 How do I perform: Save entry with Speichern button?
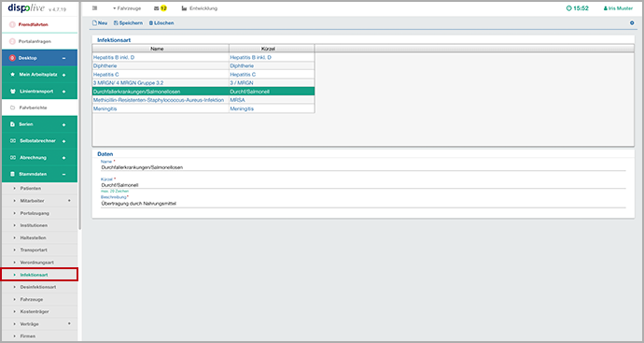tap(128, 23)
